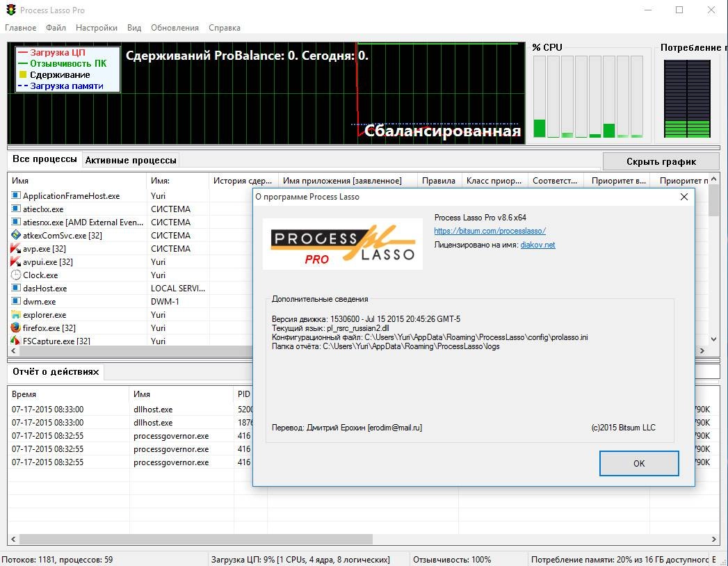Screen dimensions: 728x566
Task: Click the dasHost.exe process icon
Action: coord(16,288)
